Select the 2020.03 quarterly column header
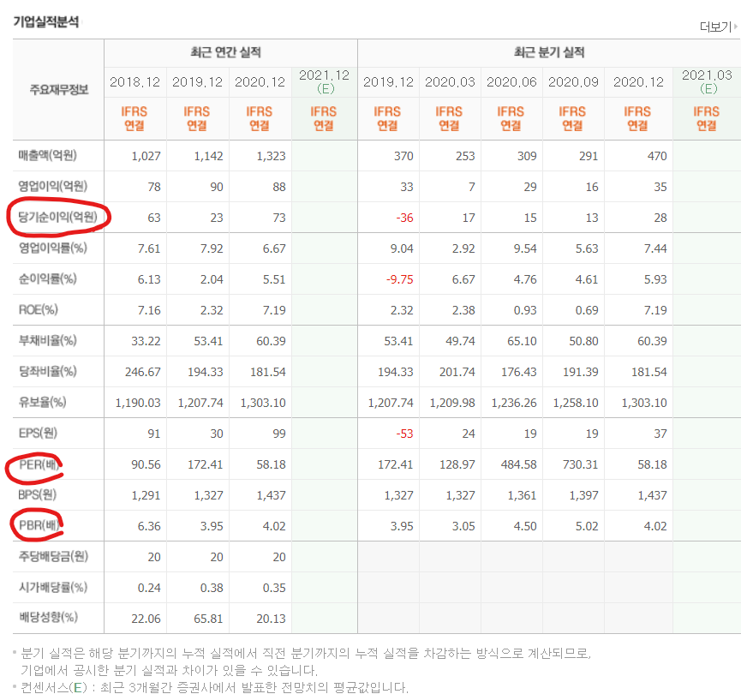Viewport: 747px width, 700px height. [x=450, y=82]
